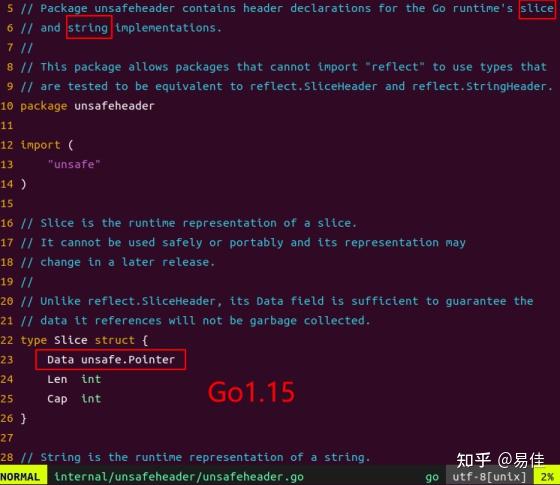Click the unsafeheader.go file path in status line
560x485 pixels.
pos(179,477)
